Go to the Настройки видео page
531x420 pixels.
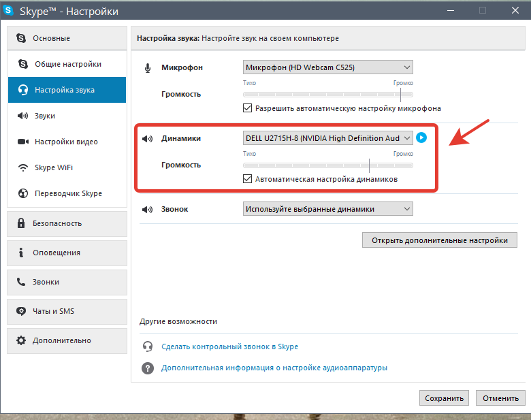67,142
